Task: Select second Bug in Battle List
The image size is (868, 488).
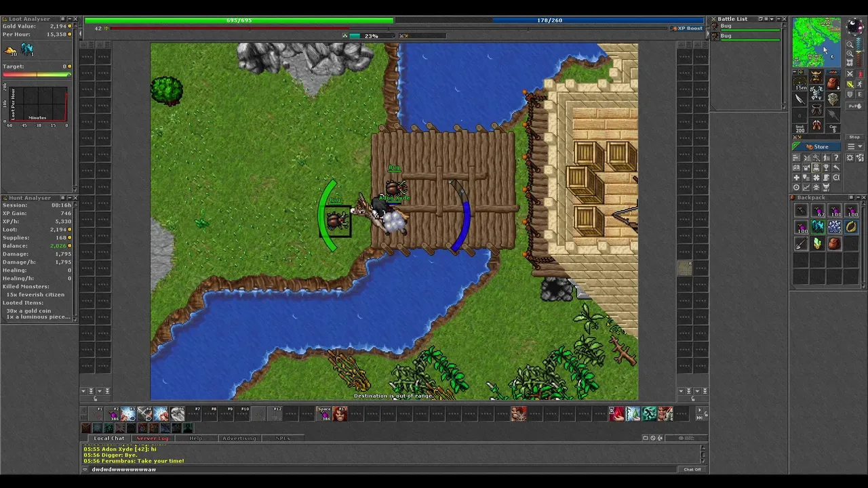Action: click(746, 37)
